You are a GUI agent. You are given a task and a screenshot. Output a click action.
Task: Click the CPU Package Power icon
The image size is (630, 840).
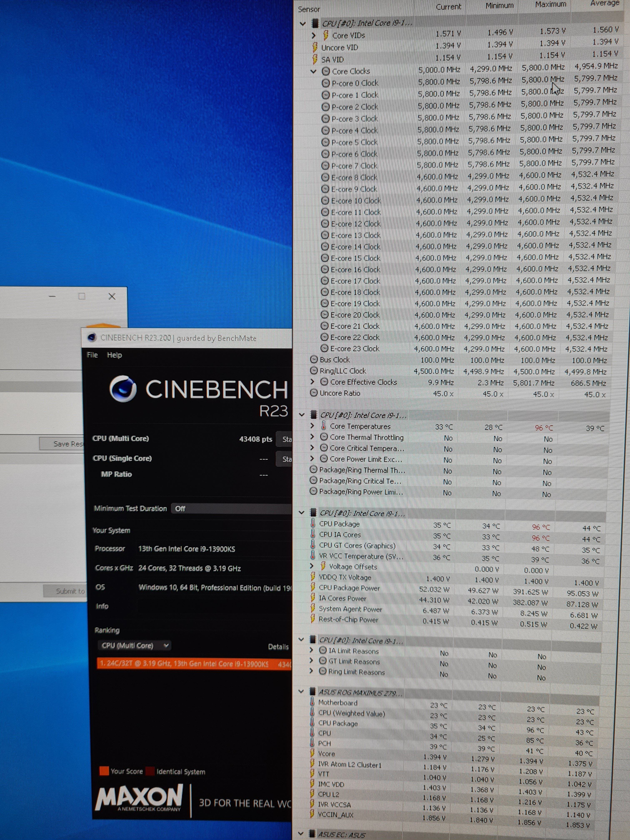313,587
